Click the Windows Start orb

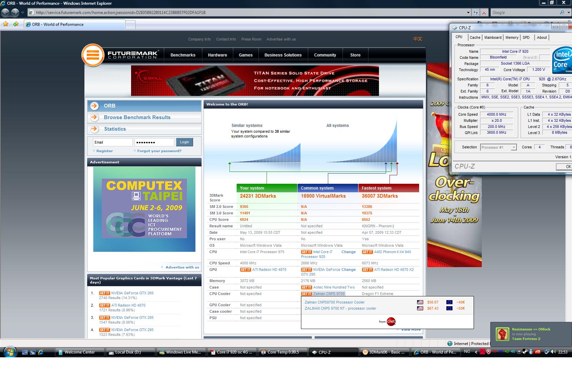tap(9, 352)
